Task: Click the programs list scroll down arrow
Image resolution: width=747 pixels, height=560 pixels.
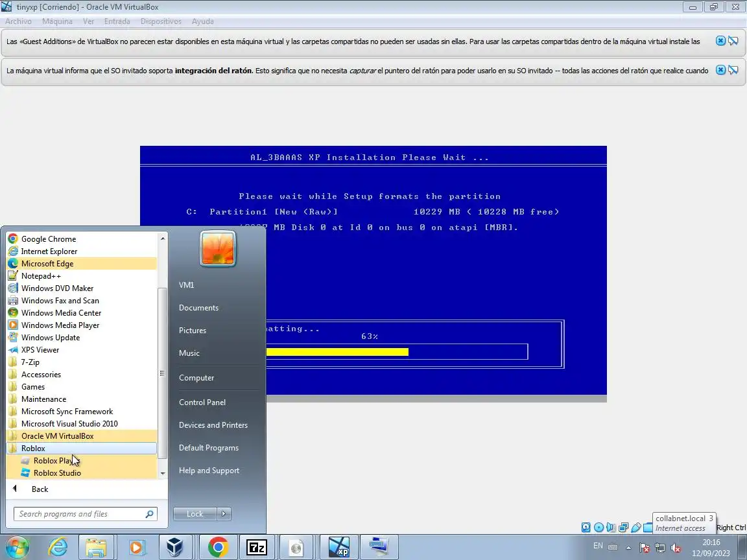Action: pyautogui.click(x=163, y=473)
